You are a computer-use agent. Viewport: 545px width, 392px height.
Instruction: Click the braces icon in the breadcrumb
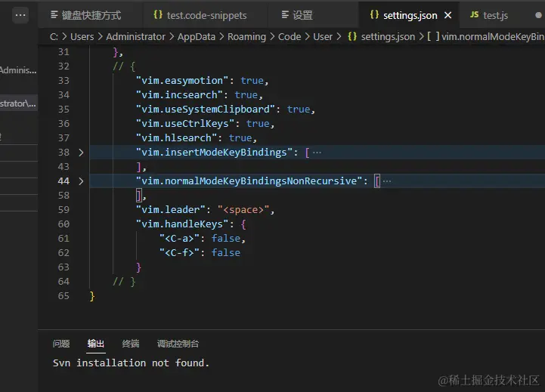352,36
